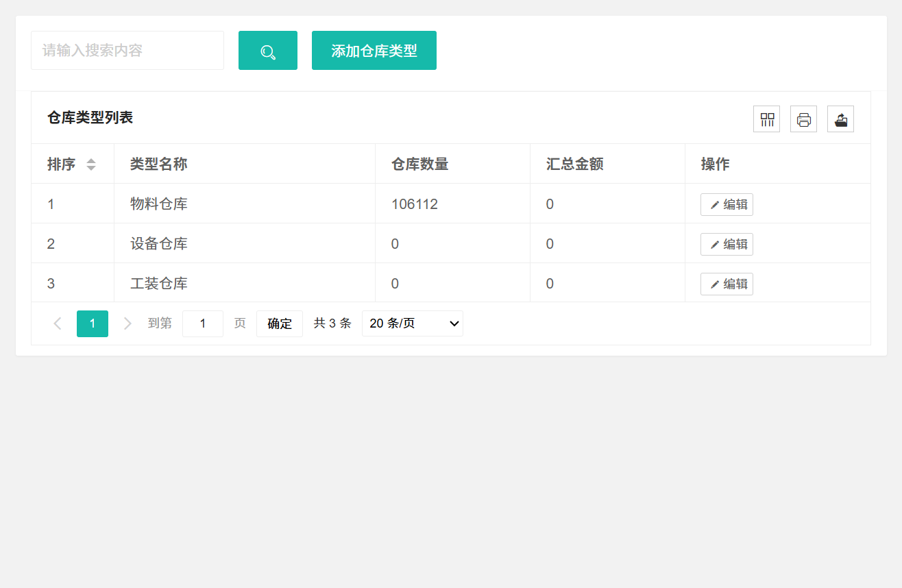Select the 物料仓库 name cell
The image size is (902, 588).
245,204
